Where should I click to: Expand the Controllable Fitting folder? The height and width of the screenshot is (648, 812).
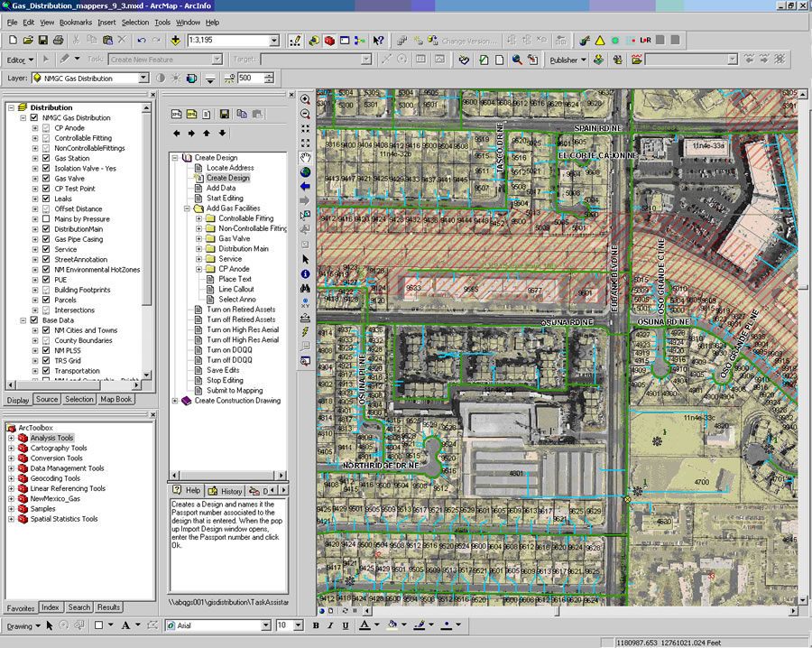[198, 218]
